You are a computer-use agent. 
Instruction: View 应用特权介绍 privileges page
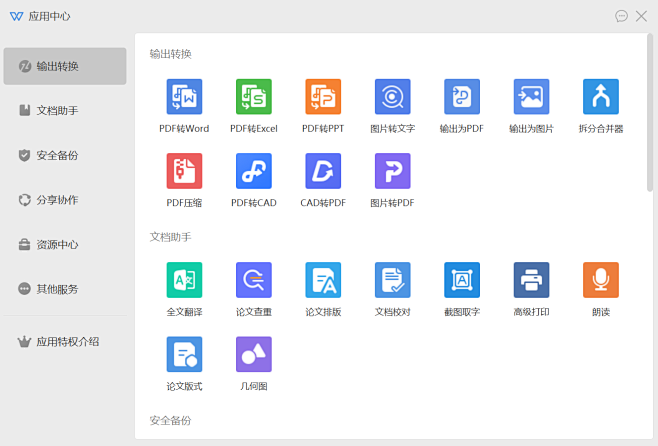[64, 341]
